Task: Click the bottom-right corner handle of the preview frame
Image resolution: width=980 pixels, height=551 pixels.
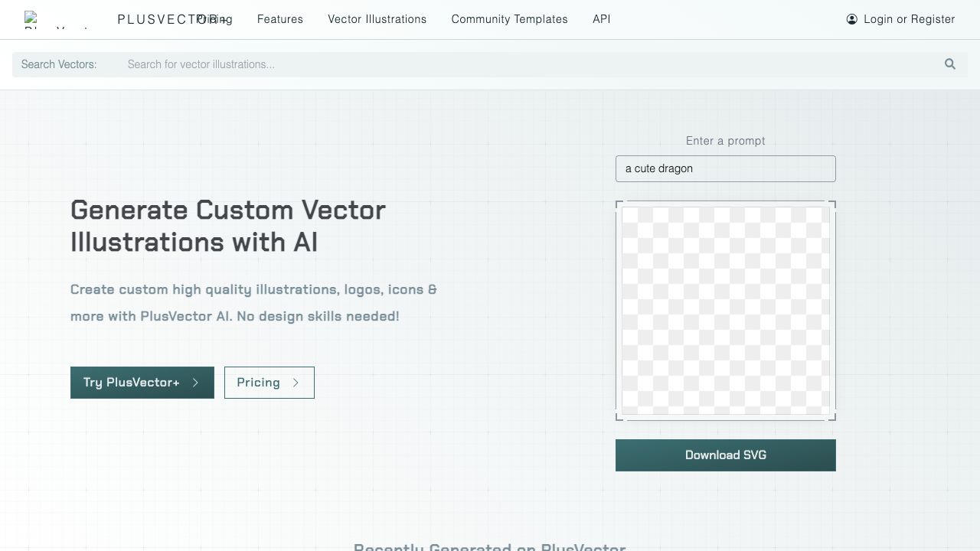Action: pos(834,418)
